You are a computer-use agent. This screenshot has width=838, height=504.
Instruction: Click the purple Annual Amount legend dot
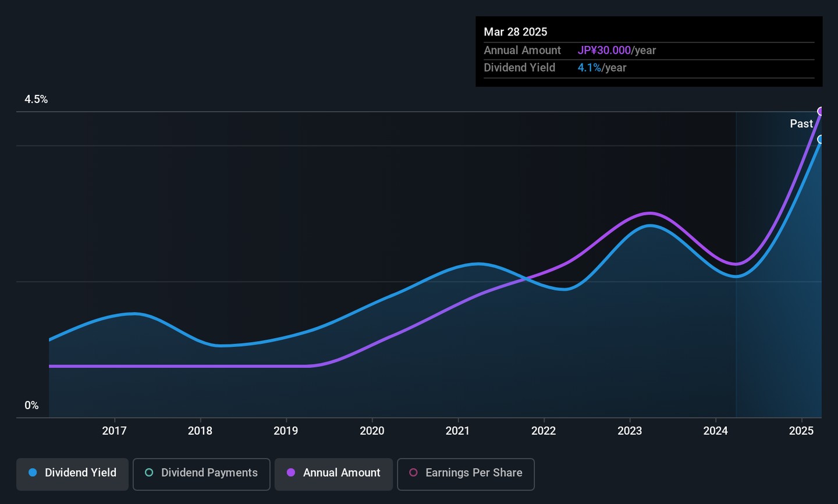[291, 473]
